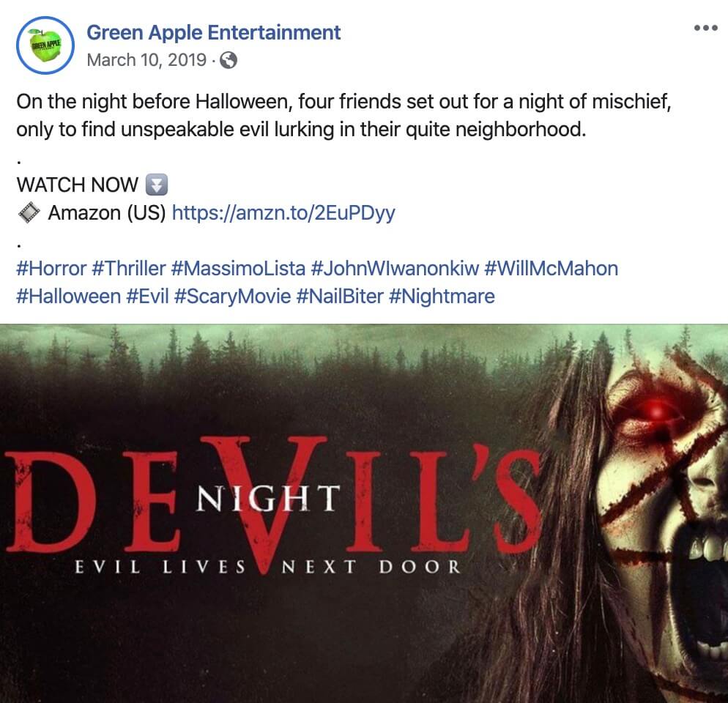
Task: Click the #Horror hashtag
Action: click(x=51, y=268)
